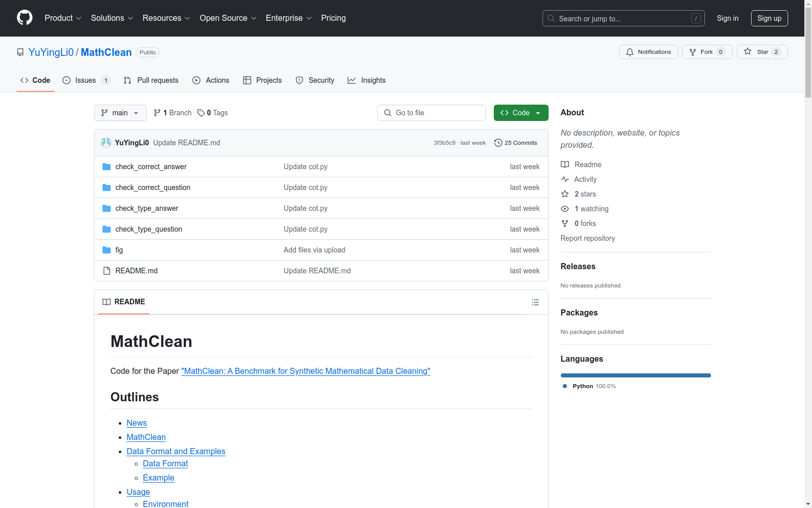This screenshot has height=508, width=812.
Task: Open the green Code dropdown button
Action: (x=521, y=113)
